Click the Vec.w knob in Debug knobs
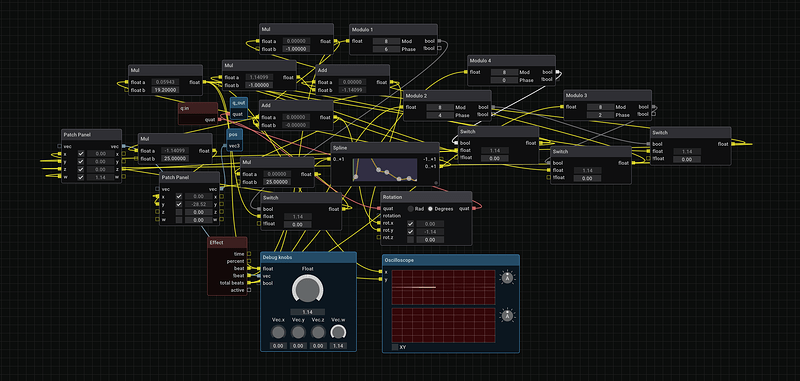 pos(338,333)
